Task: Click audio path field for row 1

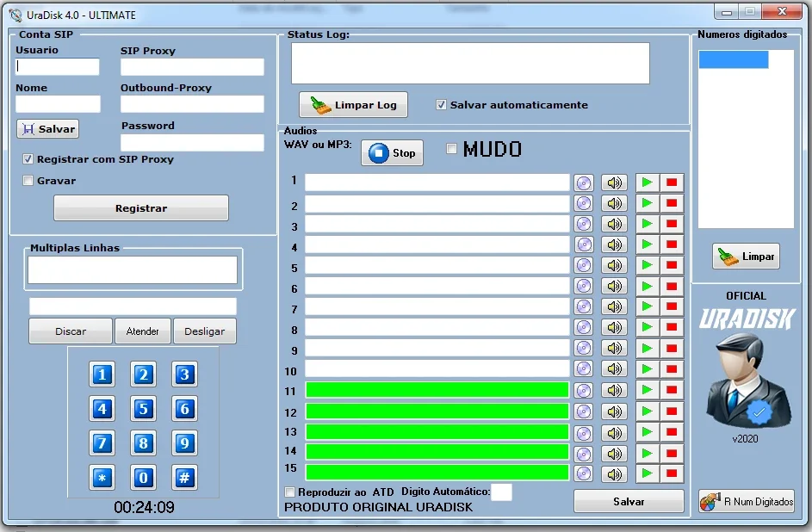Action: 437,182
